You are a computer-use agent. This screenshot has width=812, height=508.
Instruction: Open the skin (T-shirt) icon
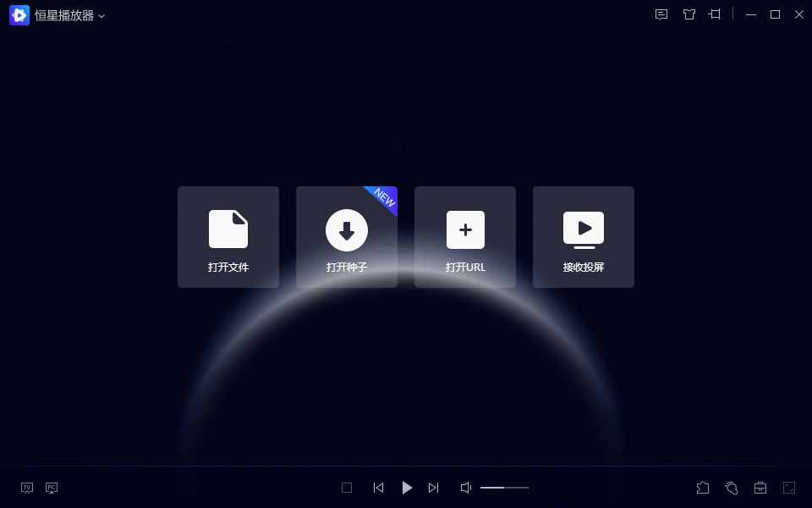tap(689, 14)
